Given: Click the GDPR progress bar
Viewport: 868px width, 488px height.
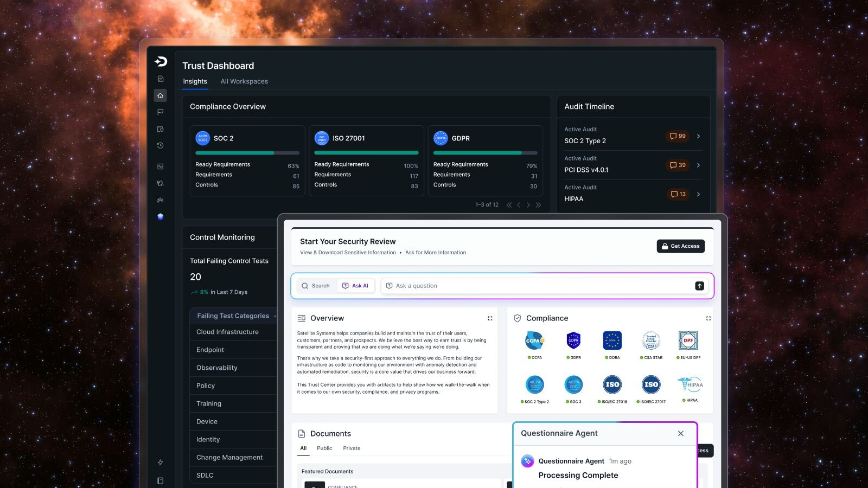Looking at the screenshot, I should point(486,153).
